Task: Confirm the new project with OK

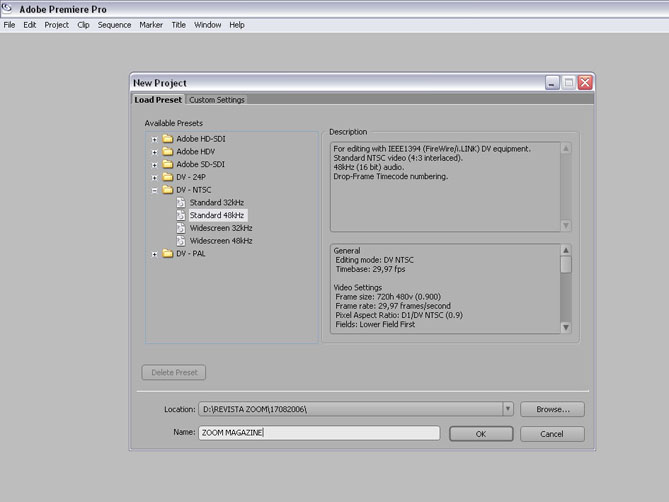Action: [480, 434]
